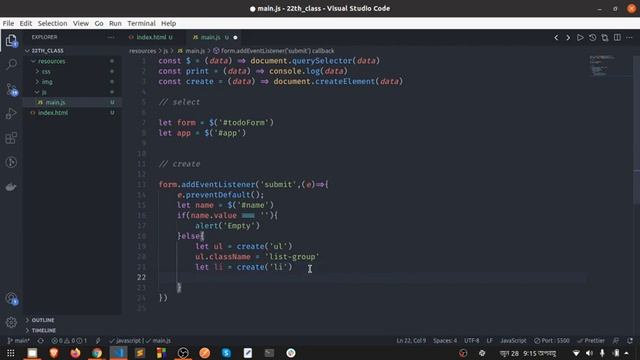Collapse the 22TH_CLASS root folder
Screen dimensions: 640x360
click(x=47, y=51)
